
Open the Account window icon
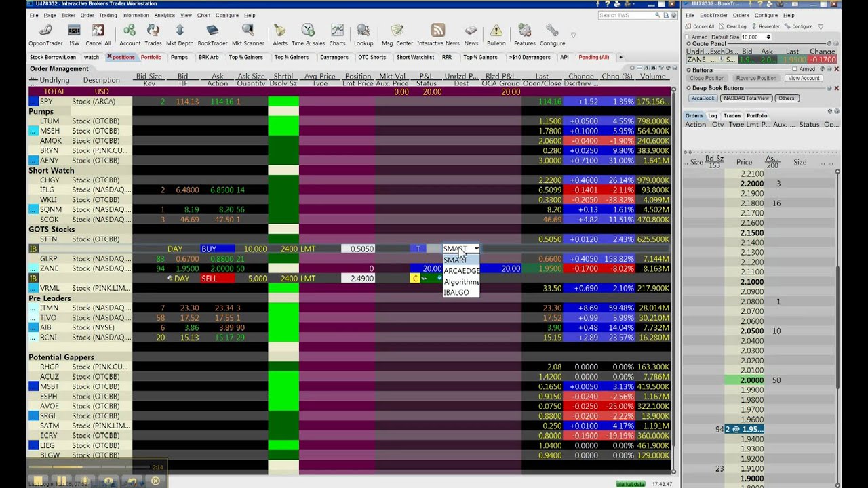[x=130, y=35]
